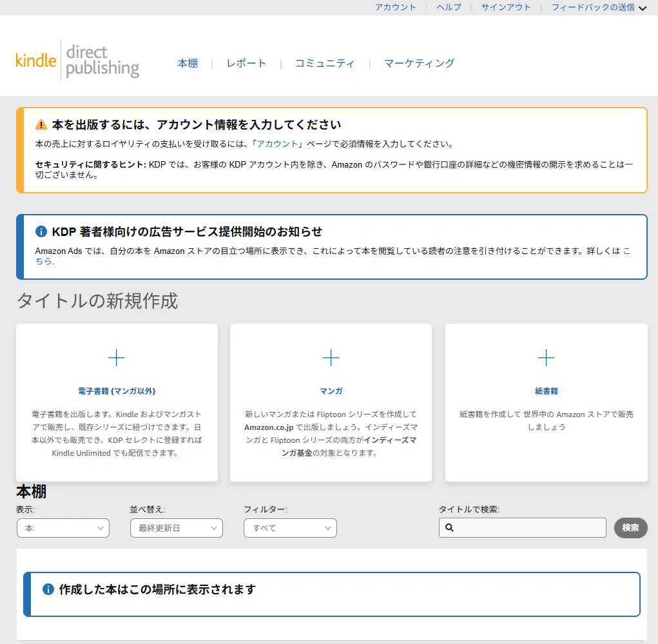Click the サインアウト link
This screenshot has width=658, height=644.
(x=506, y=7)
